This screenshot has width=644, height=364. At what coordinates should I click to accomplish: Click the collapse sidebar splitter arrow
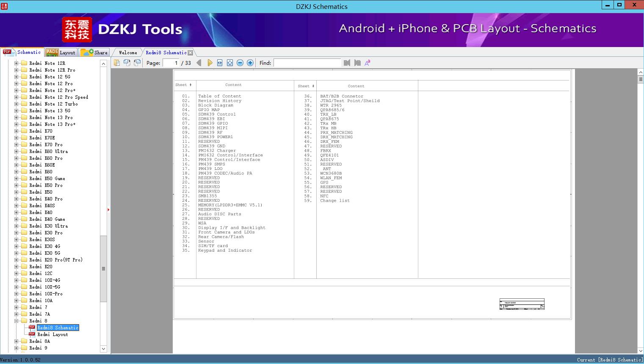[108, 209]
